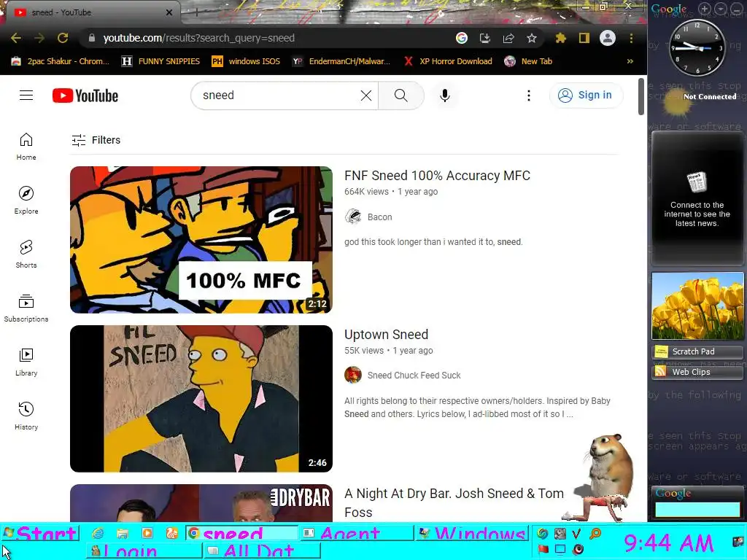Go to Home in the sidebar
This screenshot has width=747, height=560.
26,146
